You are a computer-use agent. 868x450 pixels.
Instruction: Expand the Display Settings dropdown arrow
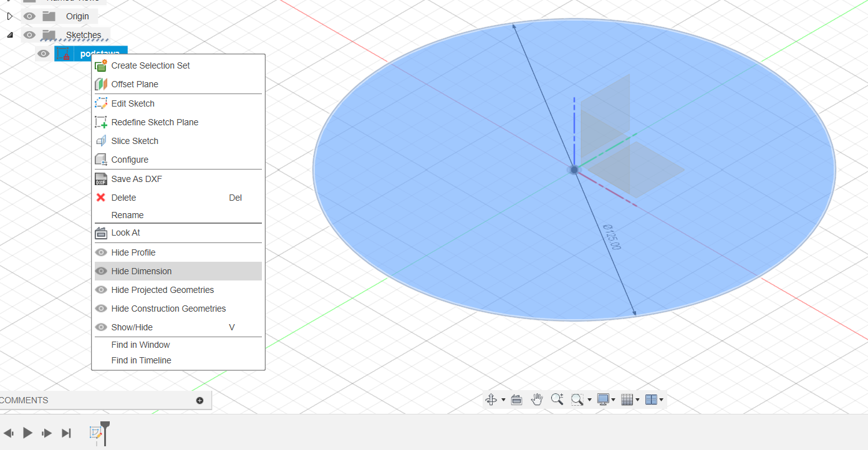click(614, 400)
